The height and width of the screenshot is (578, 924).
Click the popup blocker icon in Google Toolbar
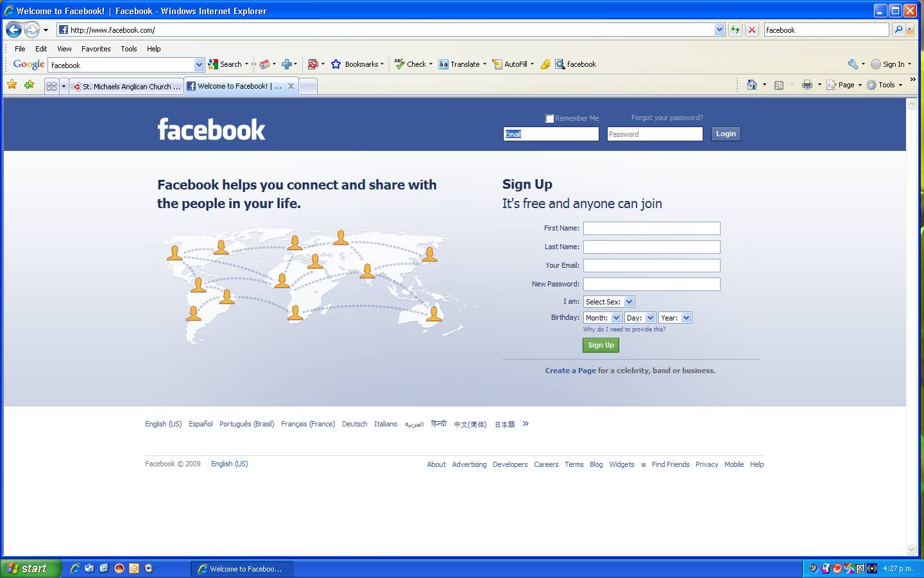[313, 64]
